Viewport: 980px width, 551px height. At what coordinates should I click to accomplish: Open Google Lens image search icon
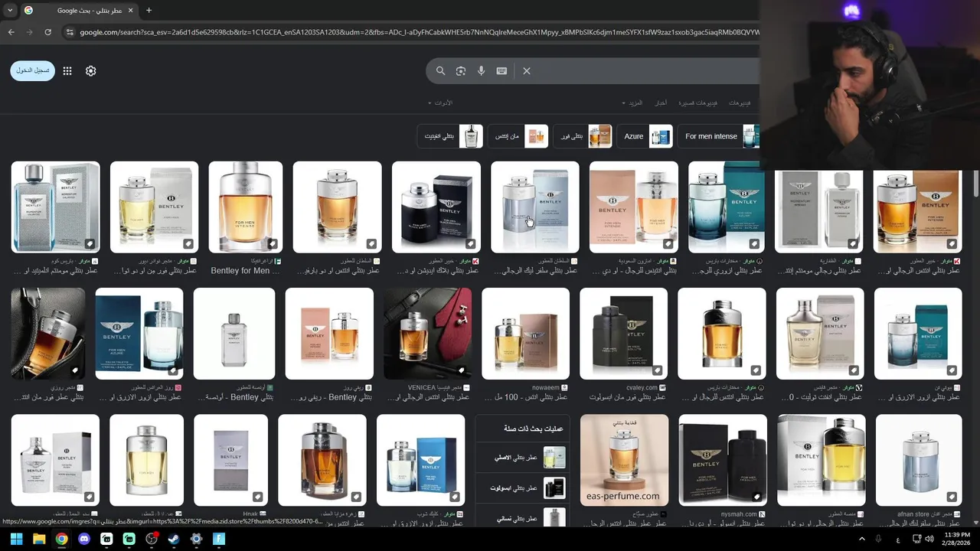coord(461,70)
